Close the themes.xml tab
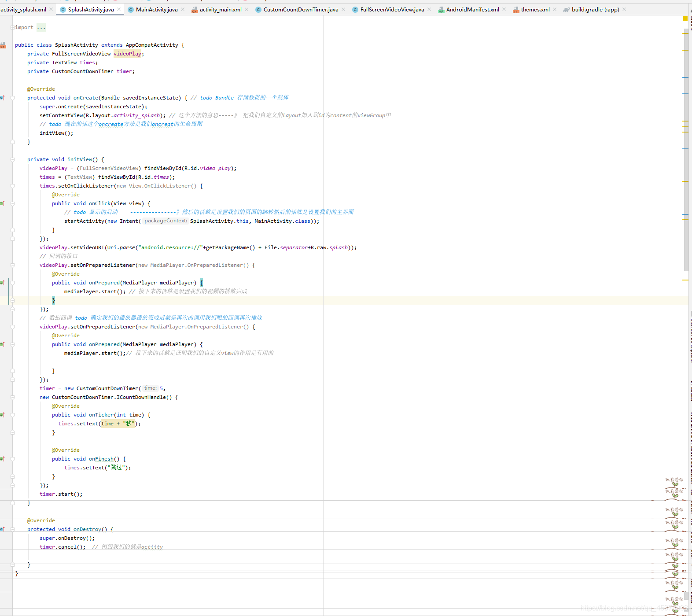This screenshot has height=616, width=692. pos(555,9)
